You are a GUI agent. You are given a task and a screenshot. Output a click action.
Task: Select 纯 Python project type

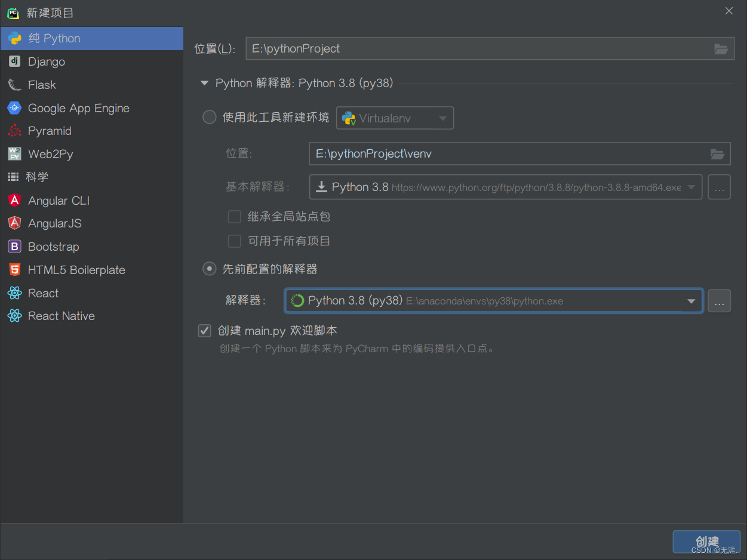click(91, 38)
